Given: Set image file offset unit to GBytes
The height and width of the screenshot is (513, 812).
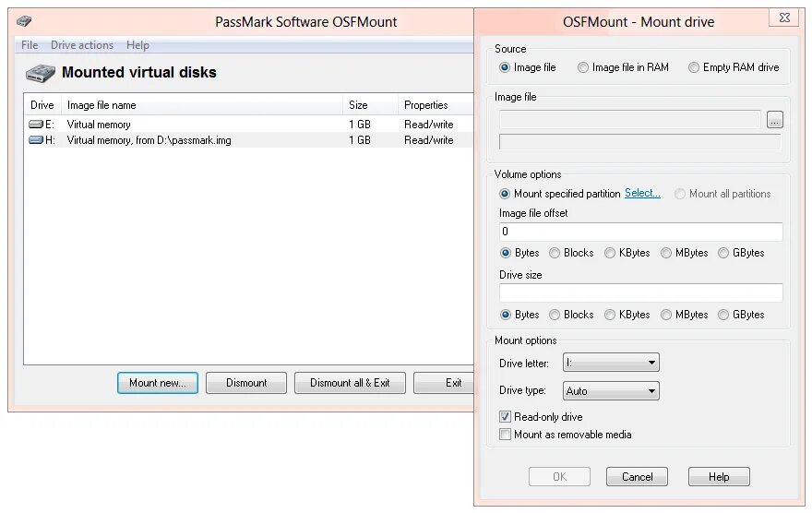Looking at the screenshot, I should (x=723, y=253).
